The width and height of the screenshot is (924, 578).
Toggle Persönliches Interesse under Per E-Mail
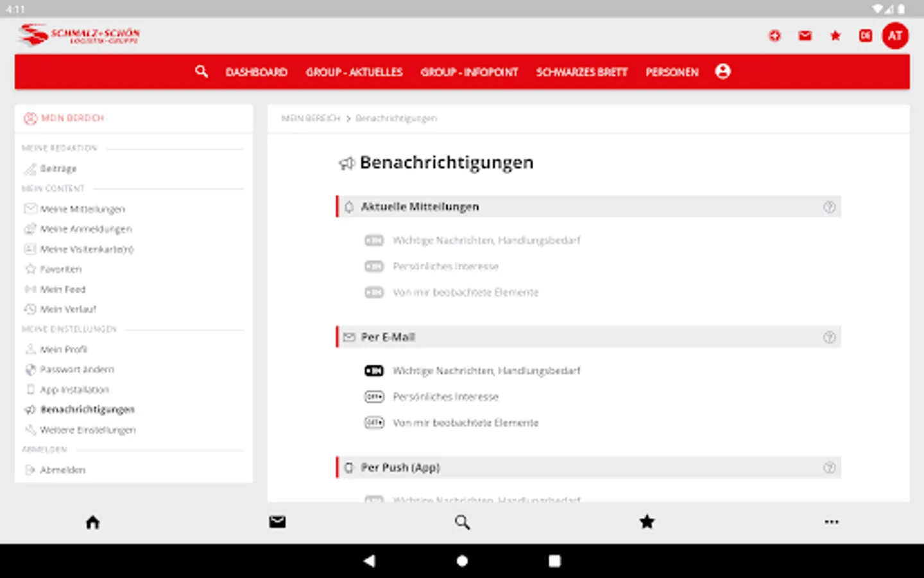[x=374, y=397]
